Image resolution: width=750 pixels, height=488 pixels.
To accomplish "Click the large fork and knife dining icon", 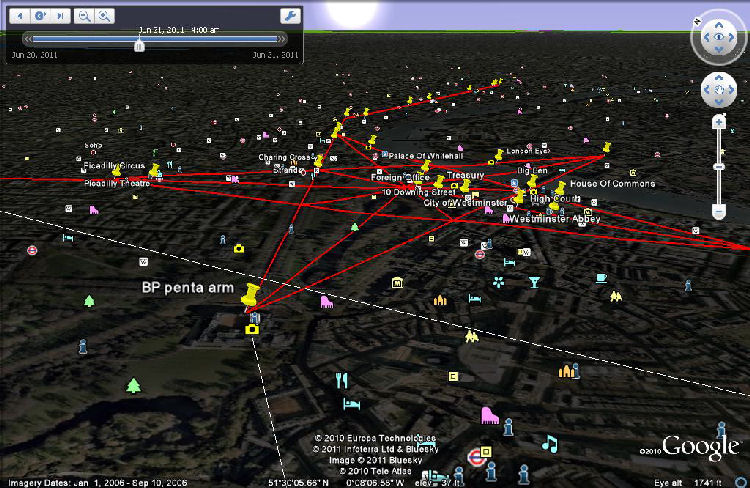I will coord(342,380).
